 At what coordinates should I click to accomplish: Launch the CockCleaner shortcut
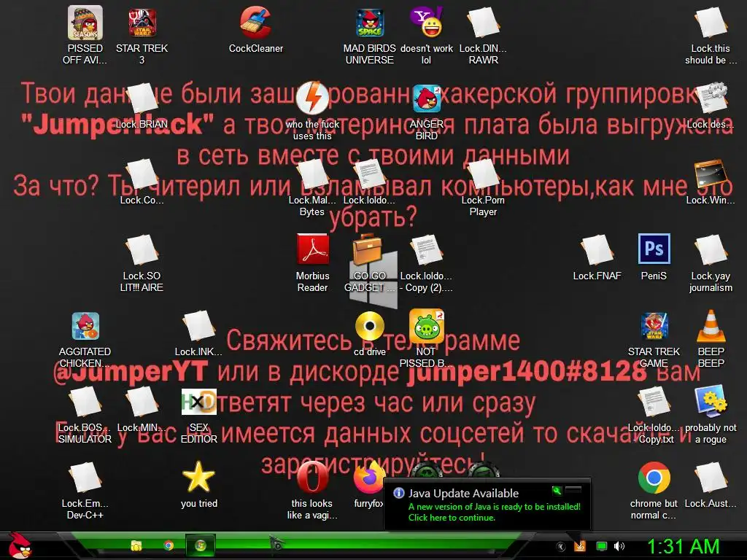pos(255,22)
